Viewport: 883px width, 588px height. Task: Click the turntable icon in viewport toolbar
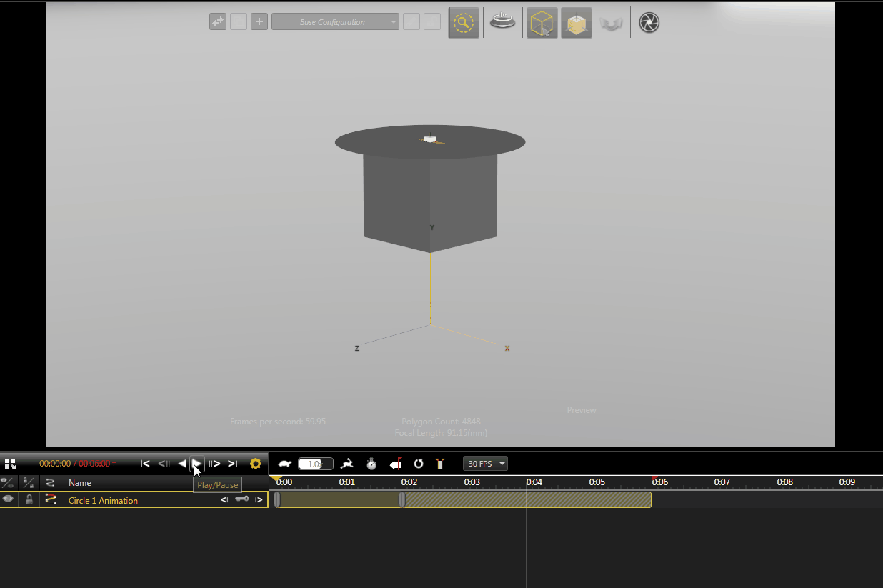503,22
